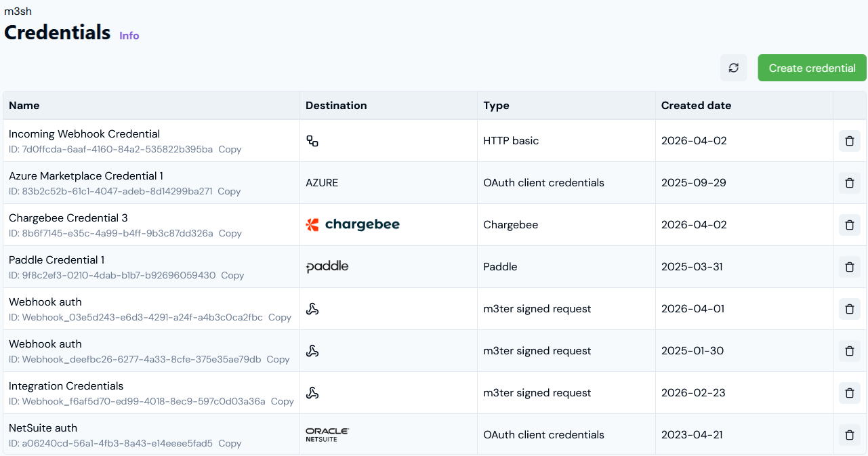Click the Chargebee logo
868x456 pixels.
tap(353, 224)
